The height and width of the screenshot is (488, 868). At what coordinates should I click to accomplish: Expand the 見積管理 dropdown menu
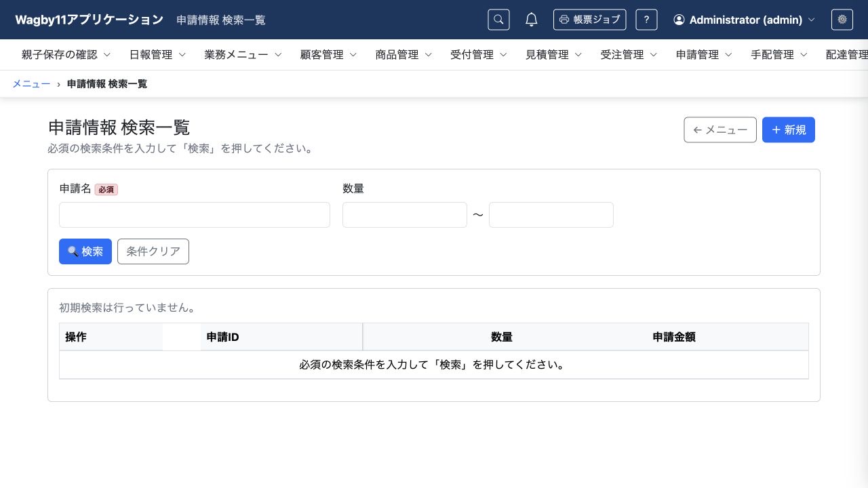coord(554,55)
